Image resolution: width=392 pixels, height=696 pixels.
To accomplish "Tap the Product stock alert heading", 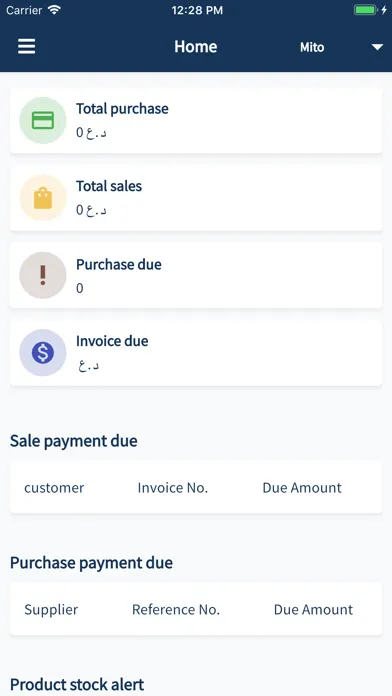I will click(77, 684).
